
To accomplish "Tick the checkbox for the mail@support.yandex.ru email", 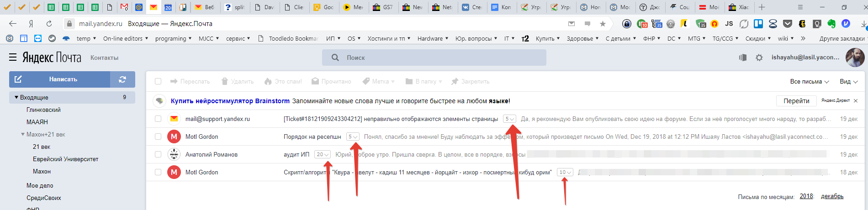I will [158, 119].
